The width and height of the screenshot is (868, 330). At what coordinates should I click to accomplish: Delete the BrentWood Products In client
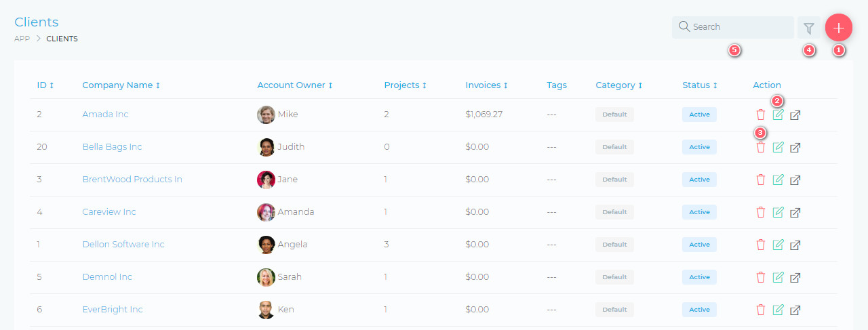coord(761,180)
